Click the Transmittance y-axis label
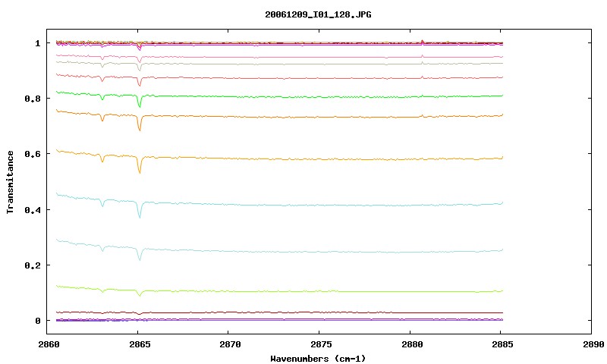This screenshot has height=364, width=607. pyautogui.click(x=10, y=182)
